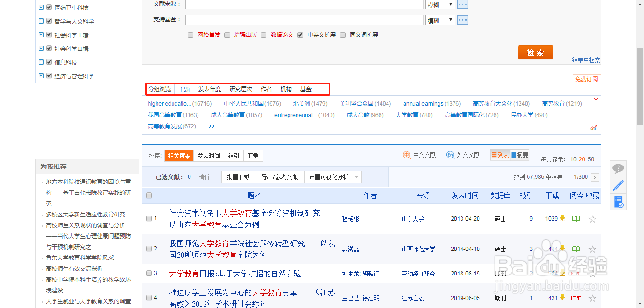Close the group browse panel with X

(596, 100)
